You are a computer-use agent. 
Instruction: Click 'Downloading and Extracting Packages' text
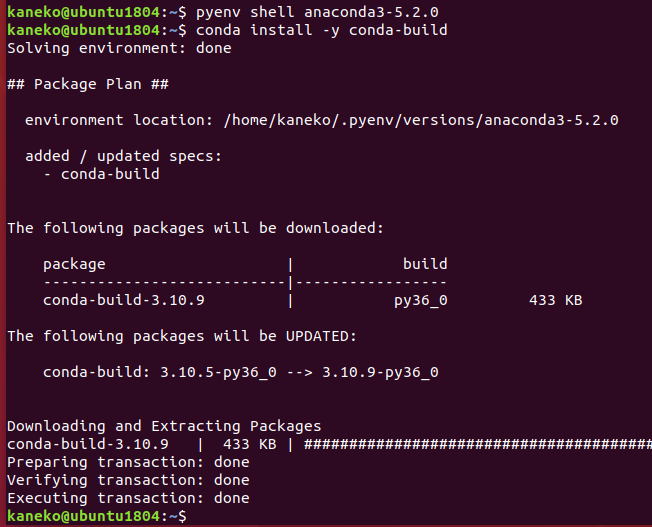164,426
